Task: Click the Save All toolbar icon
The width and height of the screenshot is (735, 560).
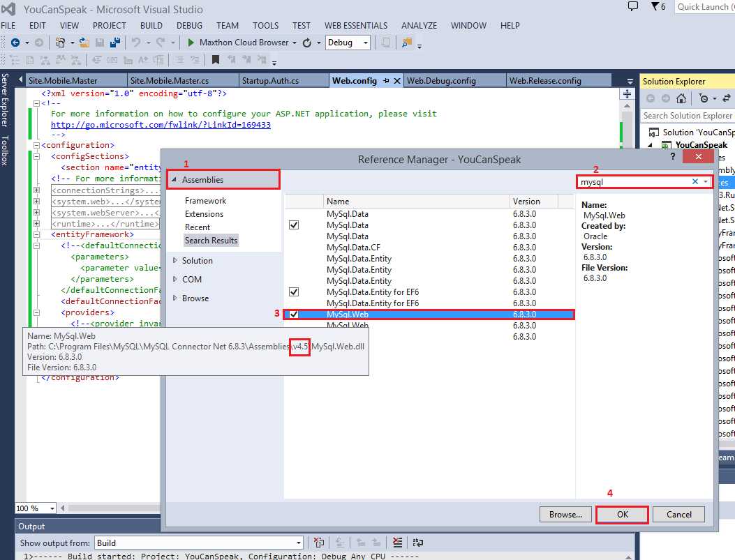Action: click(x=115, y=43)
